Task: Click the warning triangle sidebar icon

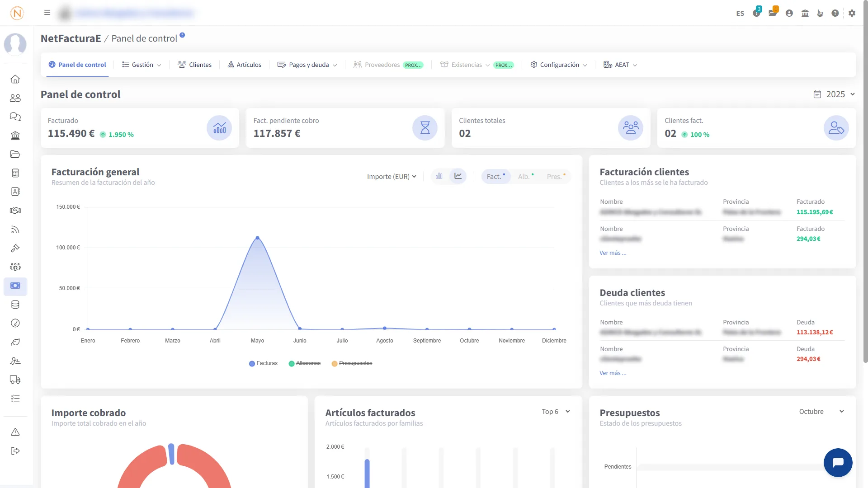Action: (15, 432)
